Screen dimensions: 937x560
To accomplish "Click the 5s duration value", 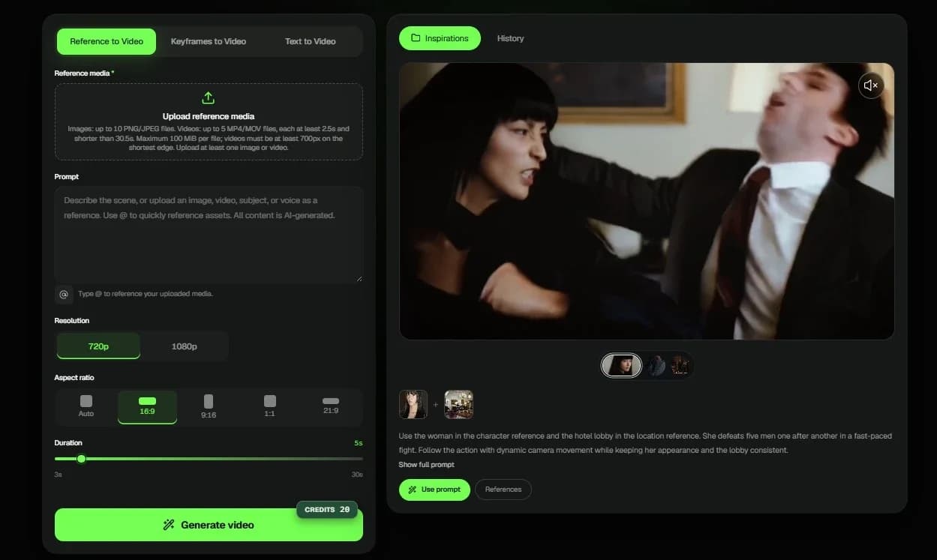I will 359,443.
